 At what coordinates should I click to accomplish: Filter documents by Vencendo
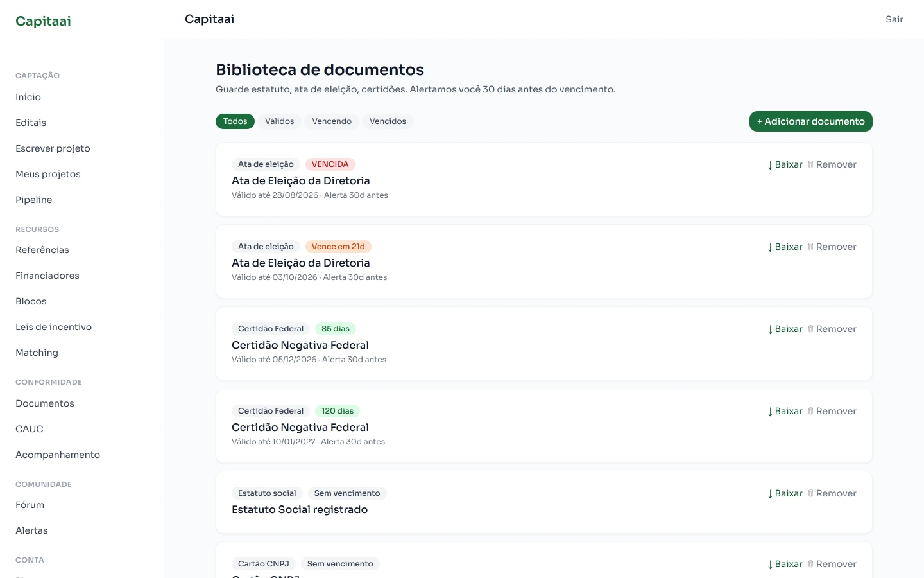click(332, 121)
